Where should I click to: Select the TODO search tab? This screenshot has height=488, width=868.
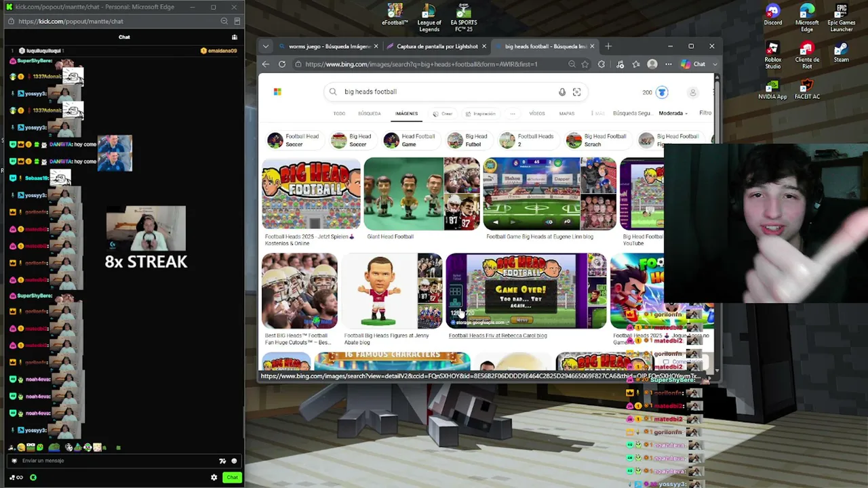[339, 114]
